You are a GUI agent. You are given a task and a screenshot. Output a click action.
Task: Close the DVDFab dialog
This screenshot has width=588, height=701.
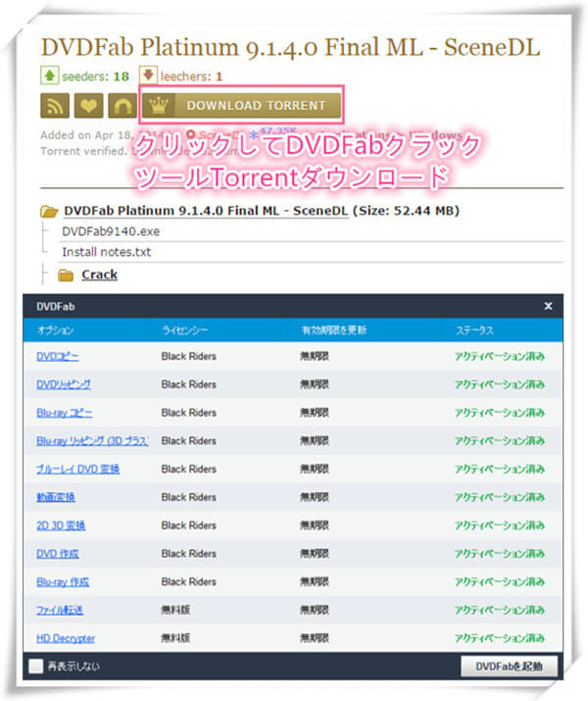tap(548, 306)
